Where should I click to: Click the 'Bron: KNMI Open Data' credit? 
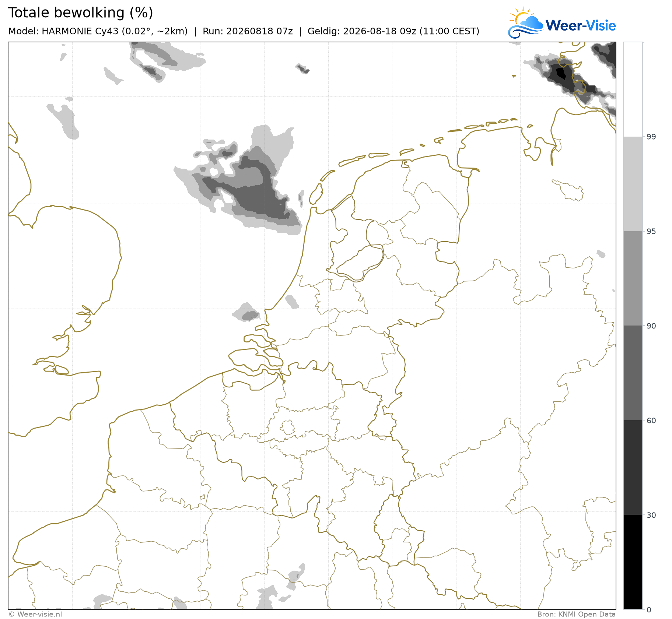tap(576, 614)
